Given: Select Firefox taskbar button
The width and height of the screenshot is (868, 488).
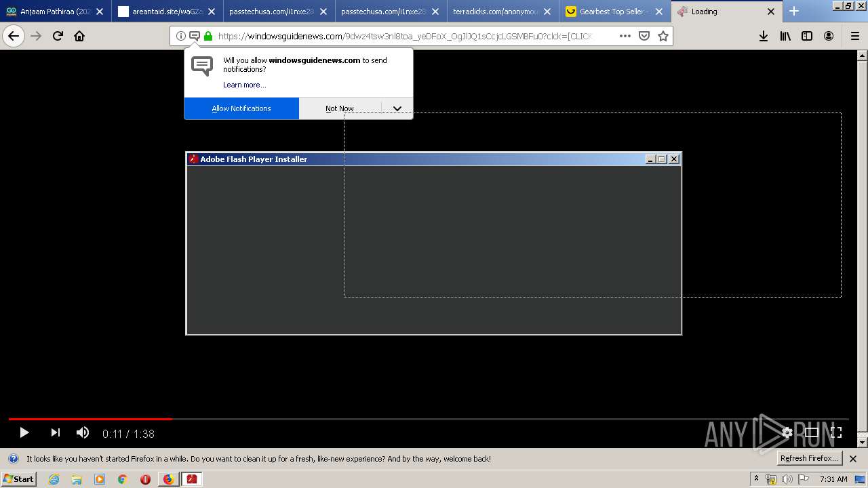Looking at the screenshot, I should click(169, 479).
